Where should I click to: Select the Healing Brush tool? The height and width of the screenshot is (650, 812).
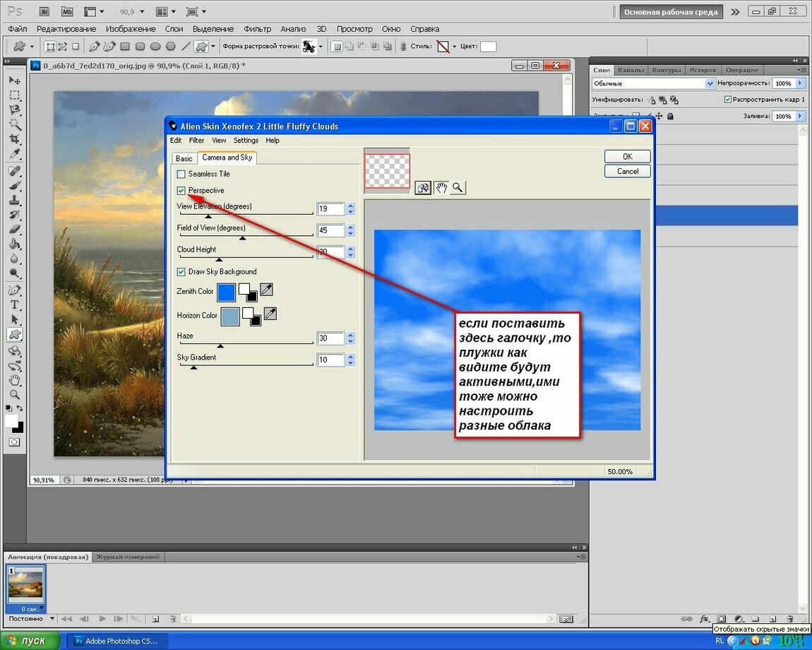15,170
